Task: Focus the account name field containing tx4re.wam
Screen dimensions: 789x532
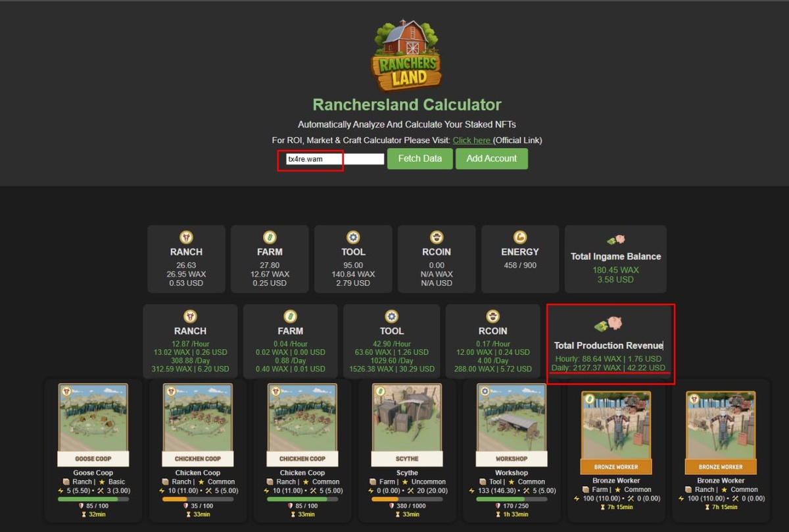Action: coord(335,159)
